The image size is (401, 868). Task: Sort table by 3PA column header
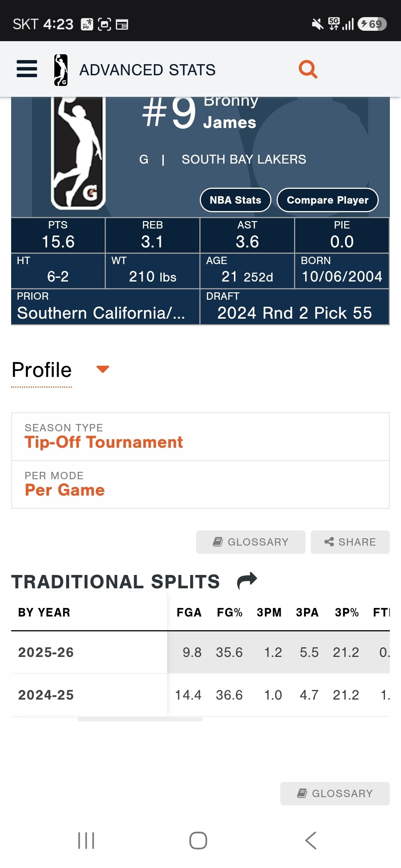click(307, 612)
